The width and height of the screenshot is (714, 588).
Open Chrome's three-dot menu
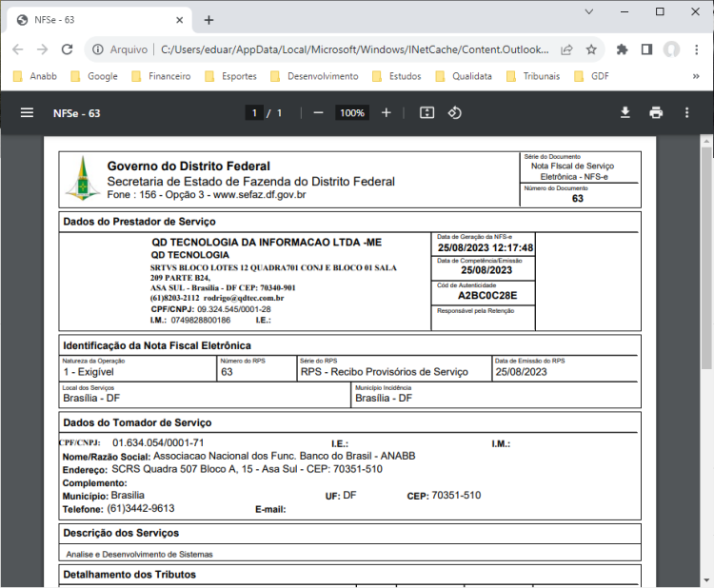point(696,49)
